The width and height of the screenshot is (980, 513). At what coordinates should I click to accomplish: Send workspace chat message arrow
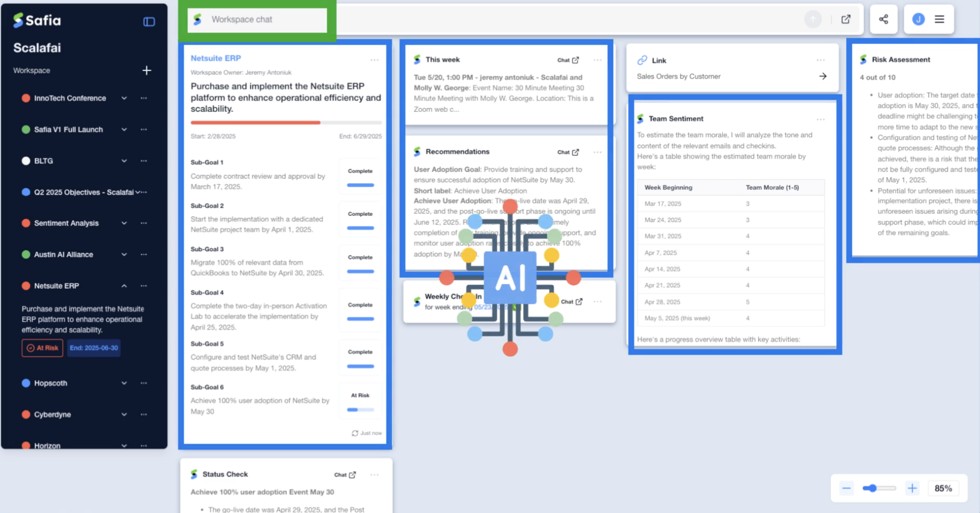[813, 19]
